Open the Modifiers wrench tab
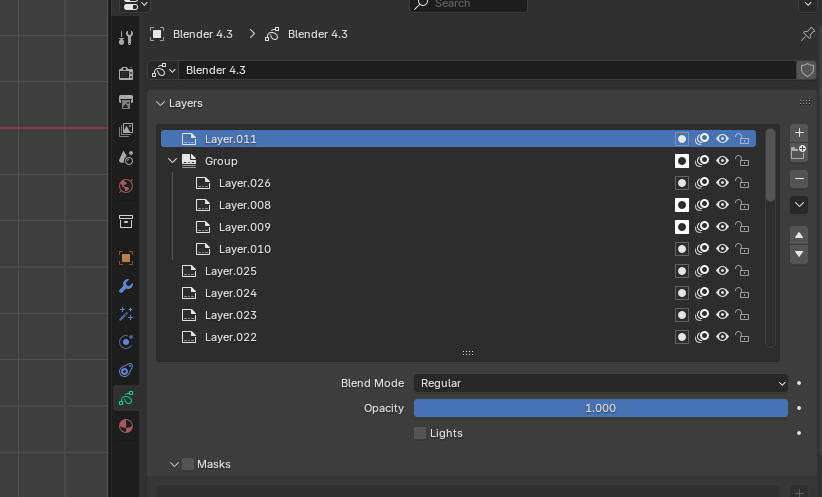The width and height of the screenshot is (822, 497). click(126, 286)
